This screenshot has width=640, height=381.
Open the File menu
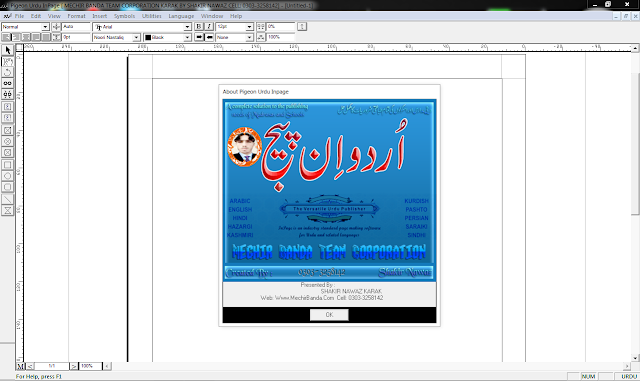(20, 16)
